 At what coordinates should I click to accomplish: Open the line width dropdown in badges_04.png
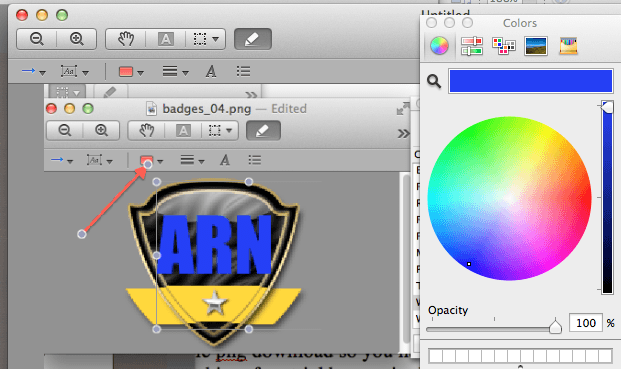point(192,160)
